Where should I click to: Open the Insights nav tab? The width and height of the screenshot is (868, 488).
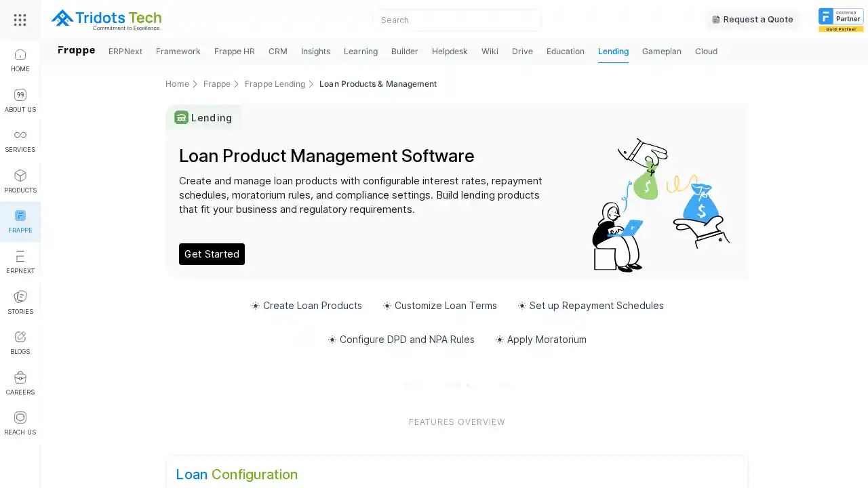click(x=315, y=51)
